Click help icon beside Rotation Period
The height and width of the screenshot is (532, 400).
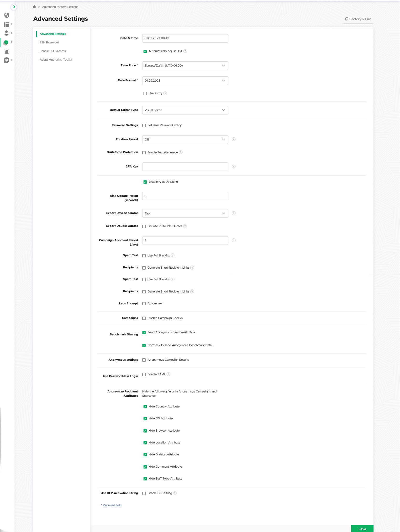(233, 139)
